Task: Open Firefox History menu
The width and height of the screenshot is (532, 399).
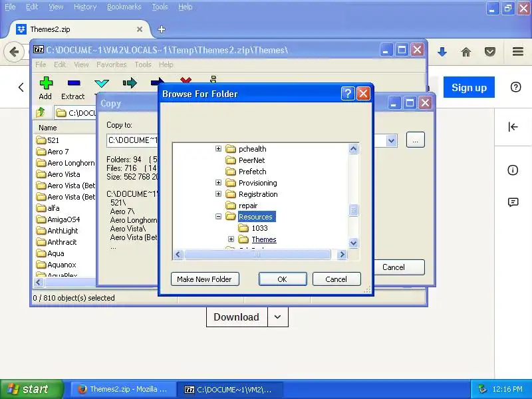Action: pos(85,7)
